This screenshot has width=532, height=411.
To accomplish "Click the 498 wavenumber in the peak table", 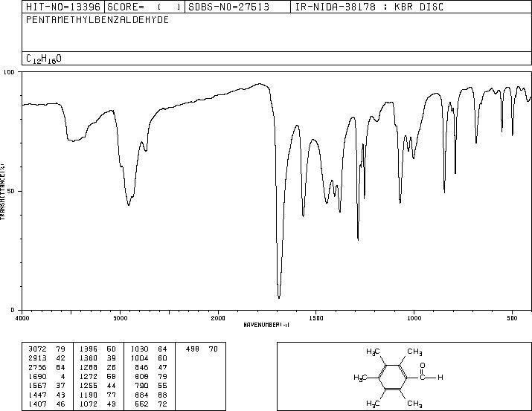I will (193, 349).
